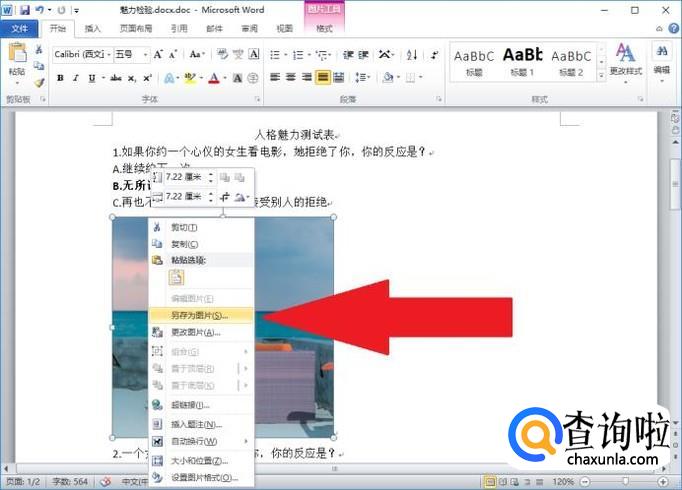Decrease indent in paragraph group
This screenshot has width=682, height=490.
pyautogui.click(x=348, y=55)
